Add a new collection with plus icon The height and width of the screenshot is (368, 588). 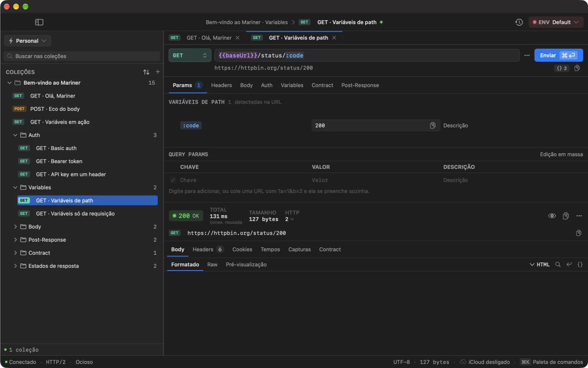(x=158, y=72)
